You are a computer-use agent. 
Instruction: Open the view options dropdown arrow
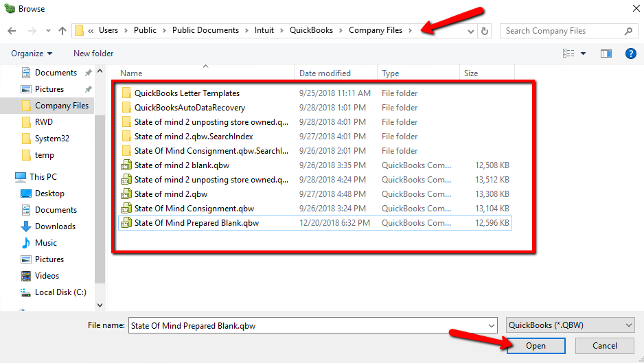coord(583,54)
